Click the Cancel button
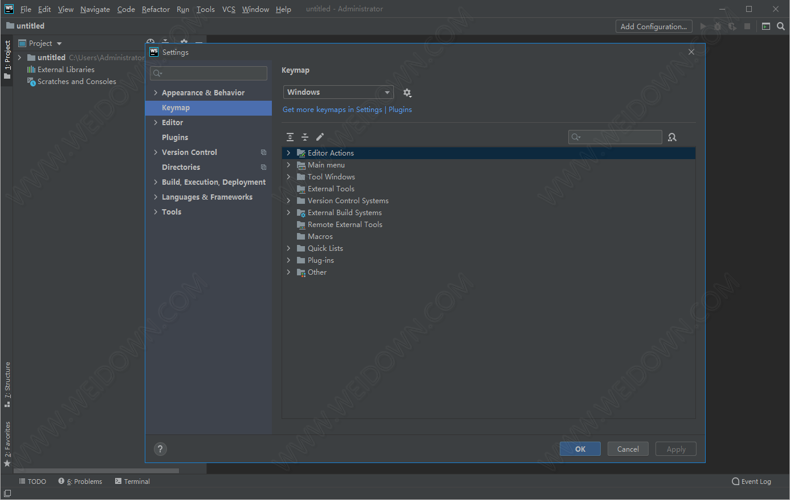 (628, 449)
